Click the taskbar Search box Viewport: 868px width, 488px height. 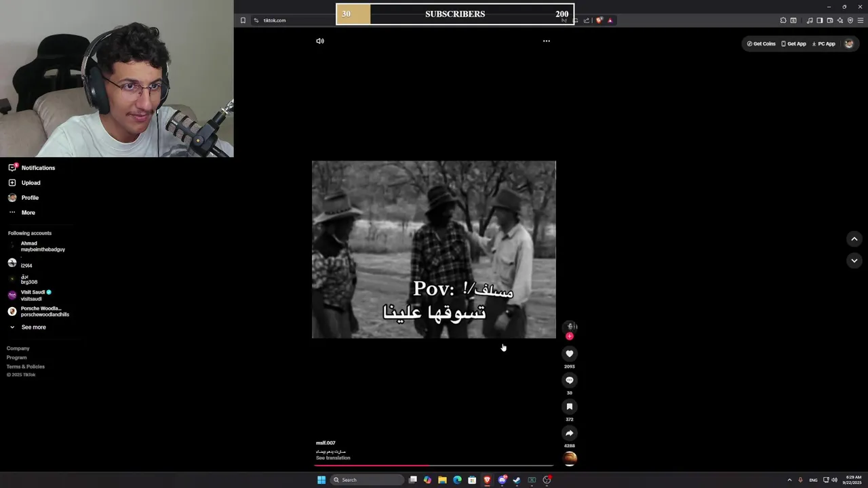pyautogui.click(x=367, y=480)
